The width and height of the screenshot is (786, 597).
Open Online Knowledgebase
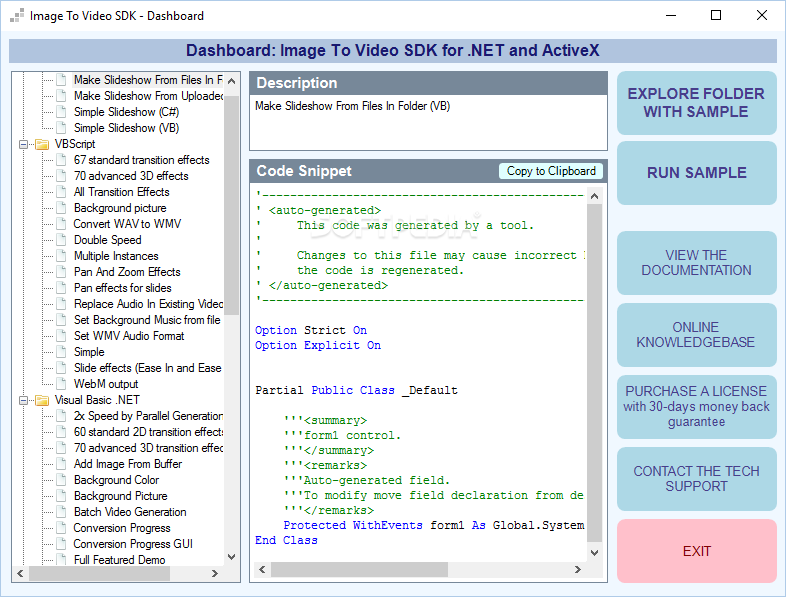pyautogui.click(x=696, y=335)
